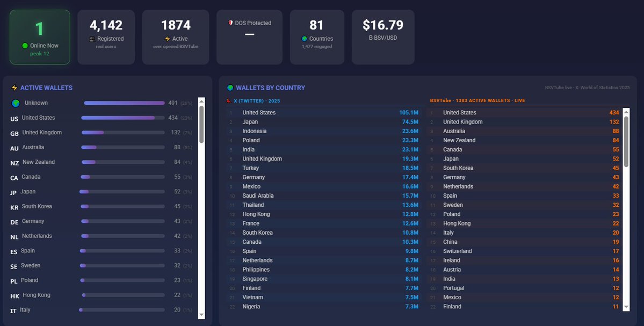This screenshot has width=644, height=326.
Task: Click Indonesia in the X (Twitter) list
Action: click(254, 131)
